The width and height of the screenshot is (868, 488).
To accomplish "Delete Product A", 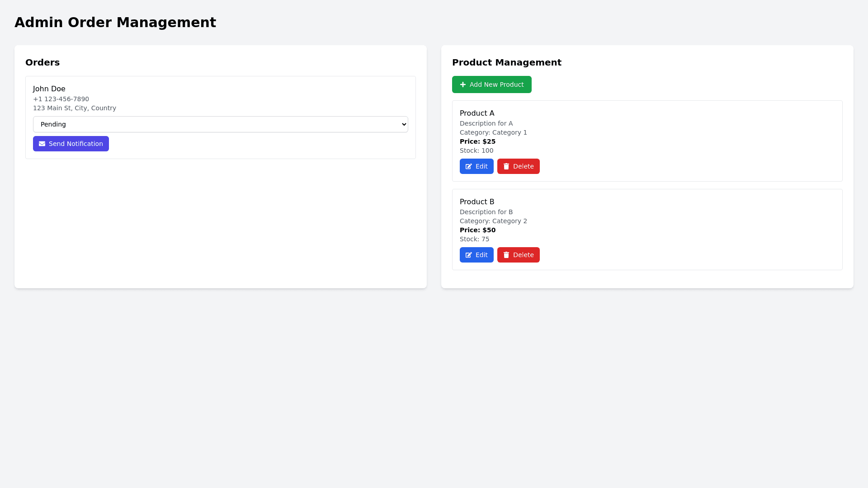I will click(x=519, y=166).
